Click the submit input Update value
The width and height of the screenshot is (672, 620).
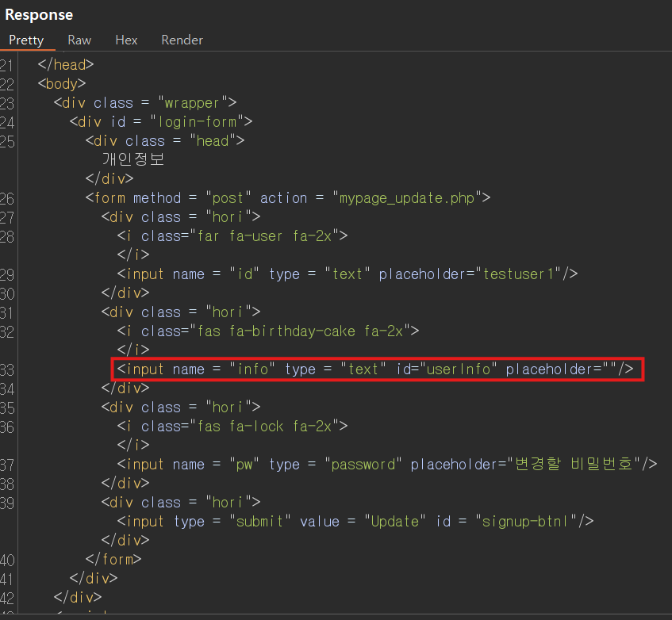tap(395, 522)
